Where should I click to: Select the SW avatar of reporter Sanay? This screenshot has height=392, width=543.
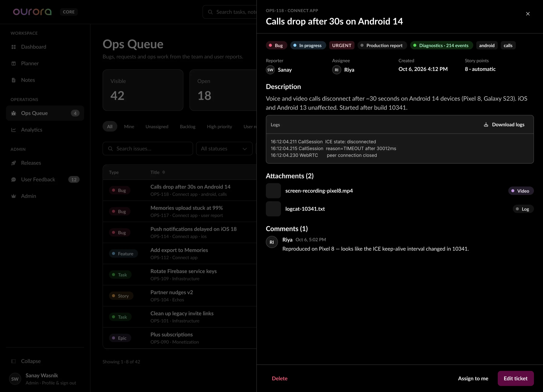pos(270,70)
